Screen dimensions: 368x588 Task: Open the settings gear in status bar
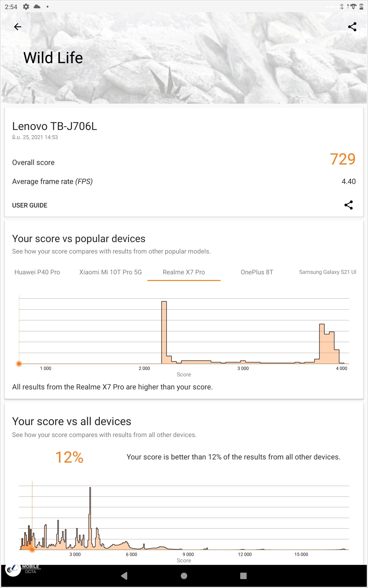tap(26, 7)
